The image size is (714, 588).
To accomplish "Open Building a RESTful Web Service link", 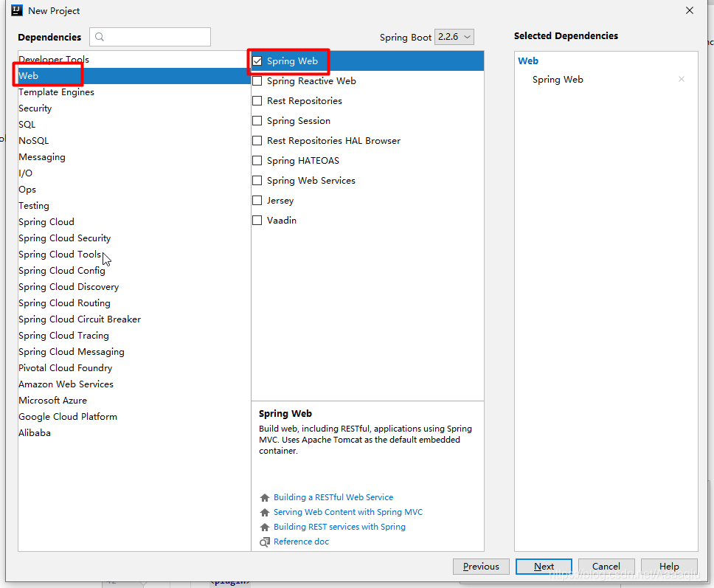I will tap(333, 497).
